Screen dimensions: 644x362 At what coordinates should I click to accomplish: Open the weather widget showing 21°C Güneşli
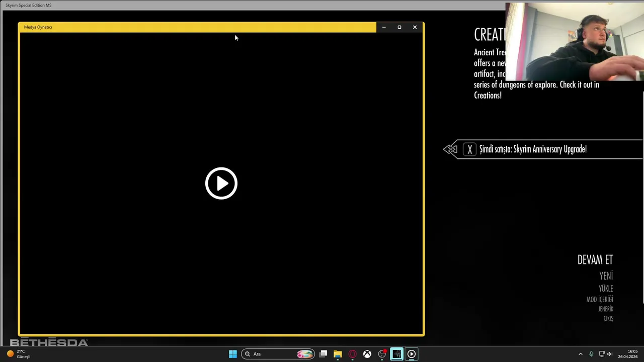tap(19, 354)
